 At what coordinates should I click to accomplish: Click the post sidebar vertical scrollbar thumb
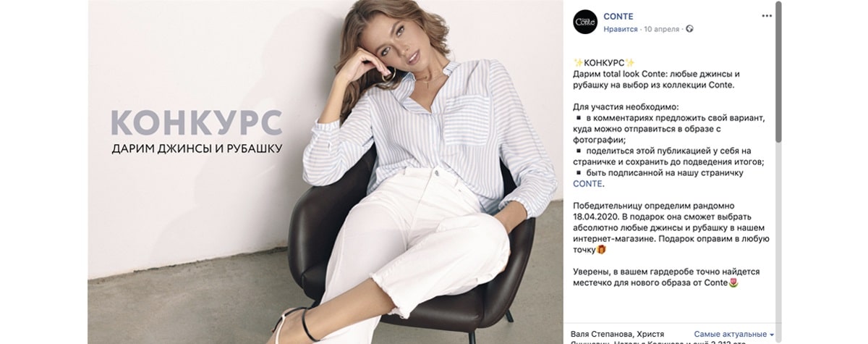coord(778,72)
